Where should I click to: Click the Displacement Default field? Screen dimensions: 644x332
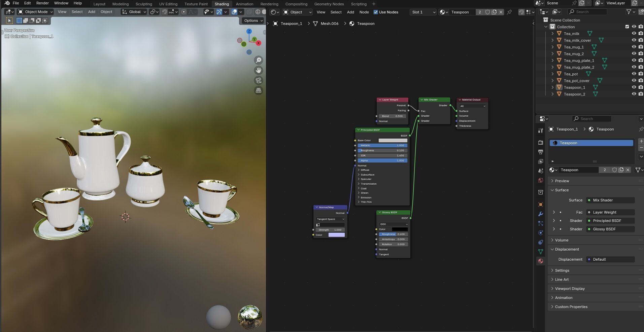[x=610, y=259]
